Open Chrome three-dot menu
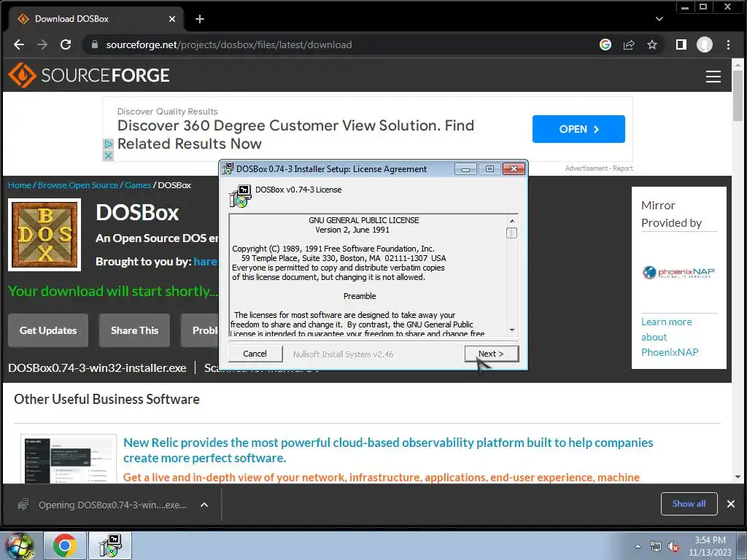This screenshot has height=560, width=747. pyautogui.click(x=729, y=44)
